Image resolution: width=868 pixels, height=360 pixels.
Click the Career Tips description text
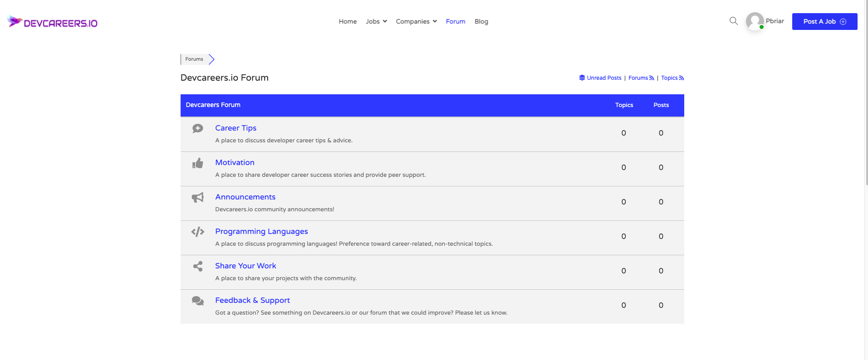[x=284, y=141]
